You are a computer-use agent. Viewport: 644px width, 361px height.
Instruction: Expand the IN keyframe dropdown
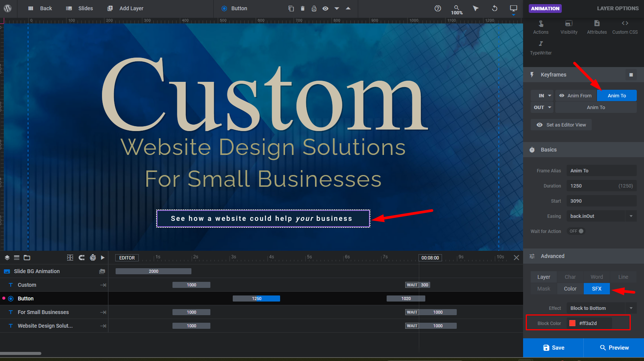tap(542, 96)
